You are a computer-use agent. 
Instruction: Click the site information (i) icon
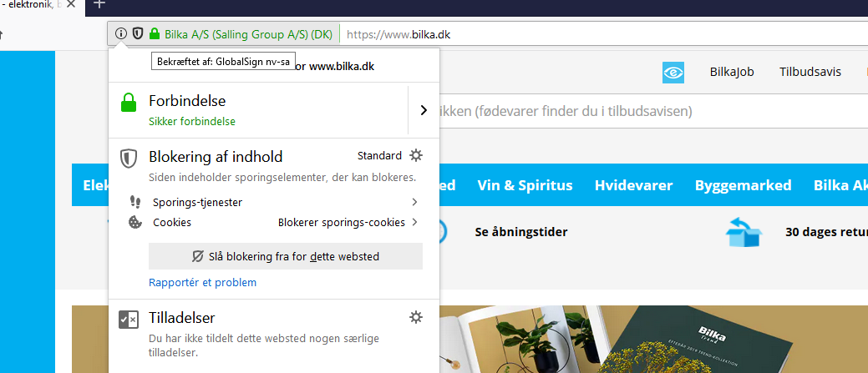pos(121,33)
